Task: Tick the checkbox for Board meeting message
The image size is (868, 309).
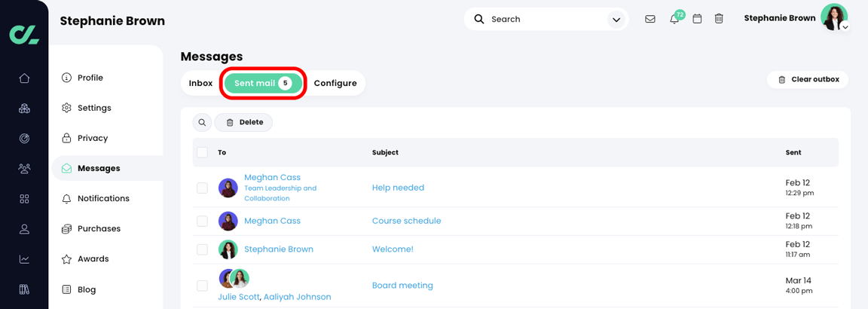Action: pyautogui.click(x=202, y=286)
